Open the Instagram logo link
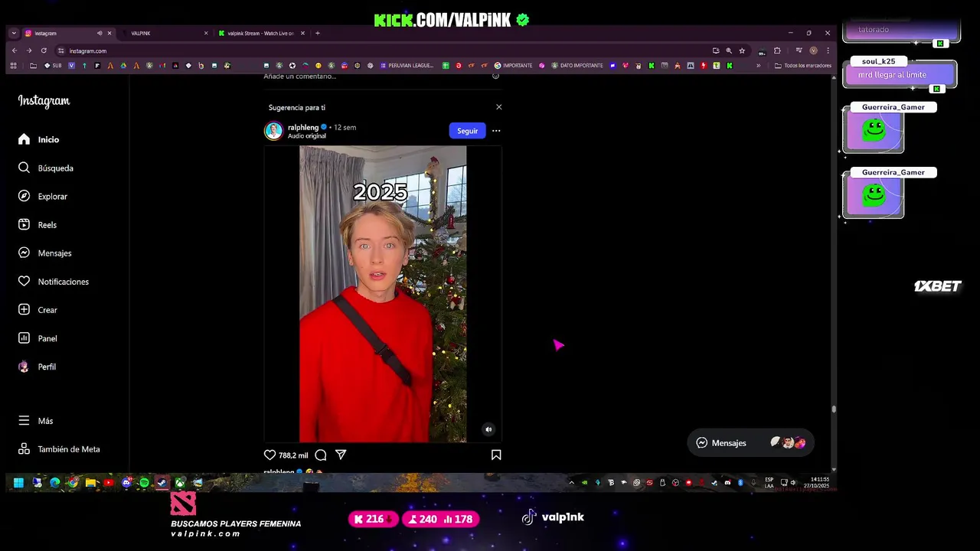 point(44,101)
